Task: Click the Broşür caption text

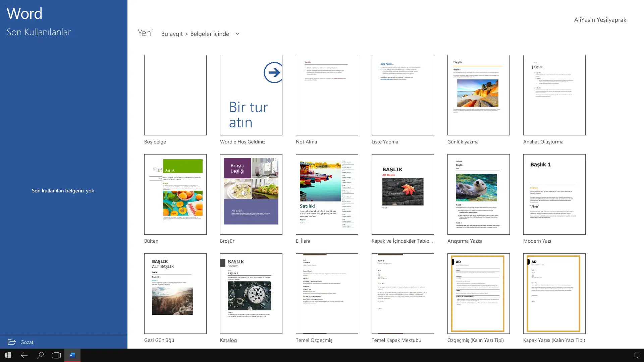Action: (227, 241)
